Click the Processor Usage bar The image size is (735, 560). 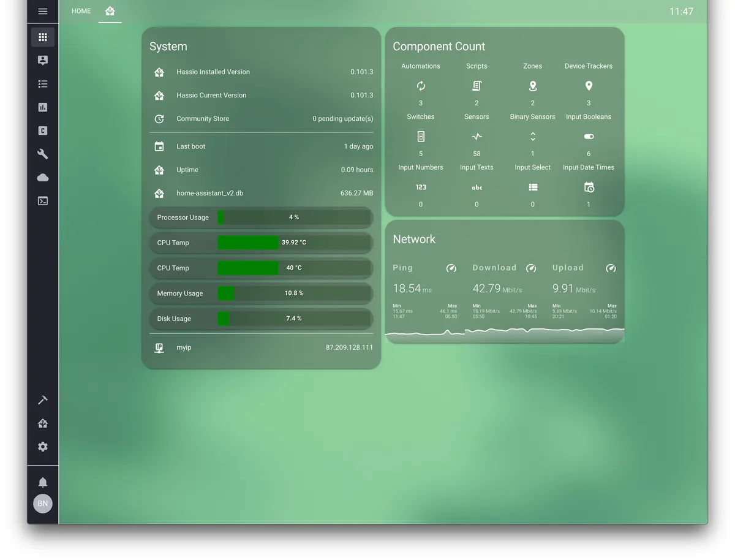pyautogui.click(x=262, y=218)
